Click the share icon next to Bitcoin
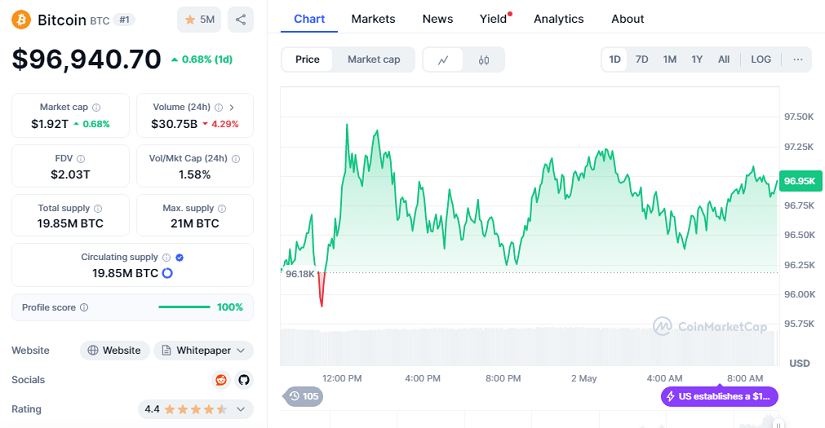Image resolution: width=825 pixels, height=428 pixels. pyautogui.click(x=240, y=19)
